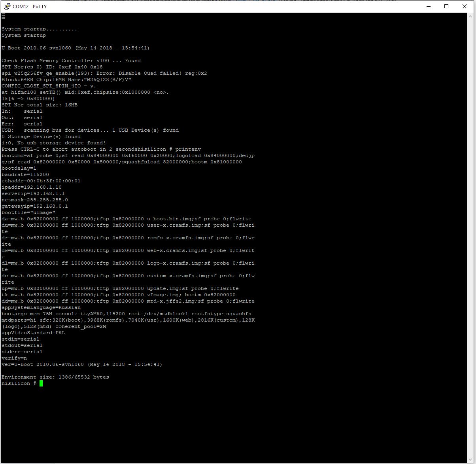Click the "Check Flash Memory Controller" line
The width and height of the screenshot is (476, 464).
[x=71, y=61]
